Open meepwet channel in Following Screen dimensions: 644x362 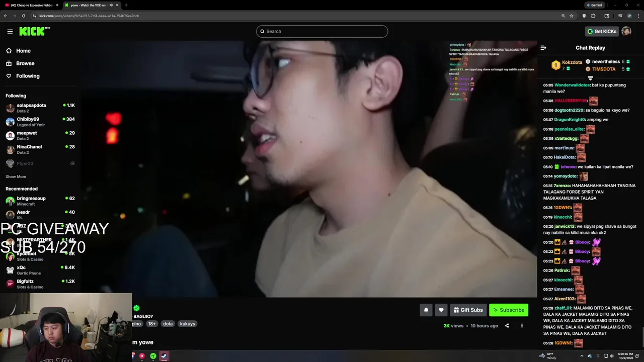point(40,136)
